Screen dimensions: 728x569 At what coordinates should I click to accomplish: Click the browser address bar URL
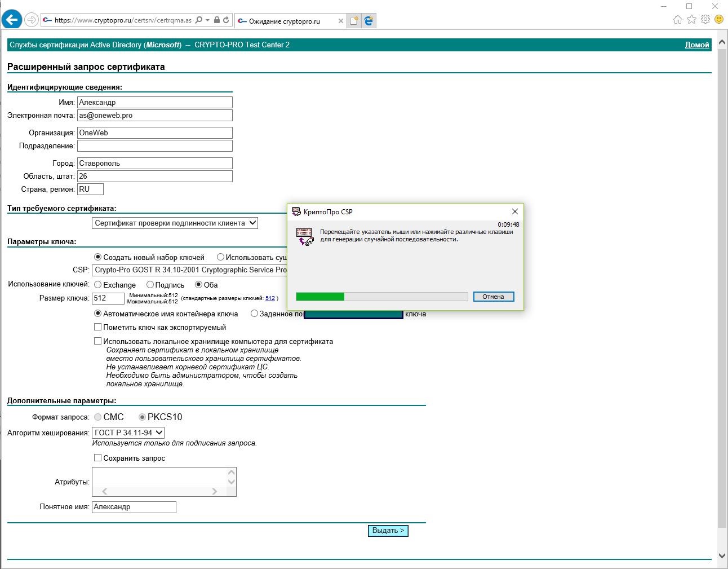coord(123,20)
